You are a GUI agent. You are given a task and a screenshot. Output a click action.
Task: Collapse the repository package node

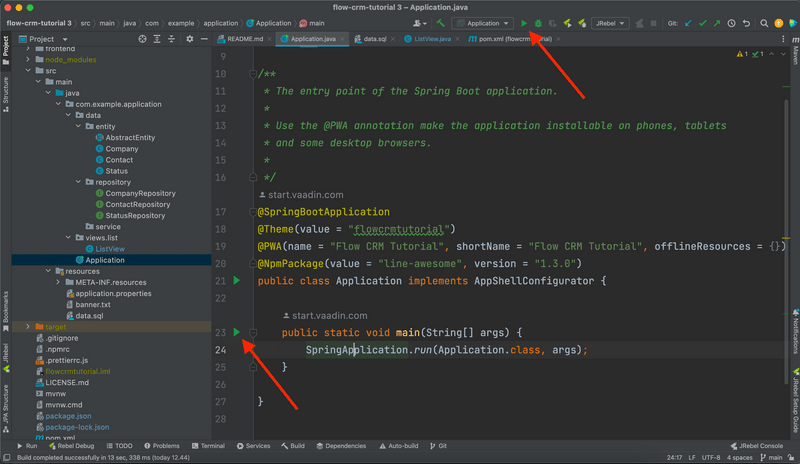click(x=78, y=182)
